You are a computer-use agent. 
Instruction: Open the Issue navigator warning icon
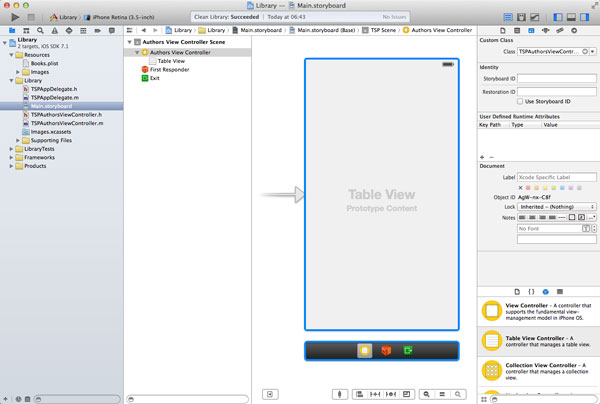[55, 31]
